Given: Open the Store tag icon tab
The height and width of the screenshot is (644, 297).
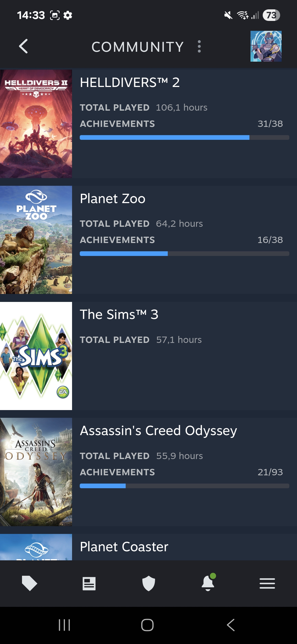Looking at the screenshot, I should (29, 583).
